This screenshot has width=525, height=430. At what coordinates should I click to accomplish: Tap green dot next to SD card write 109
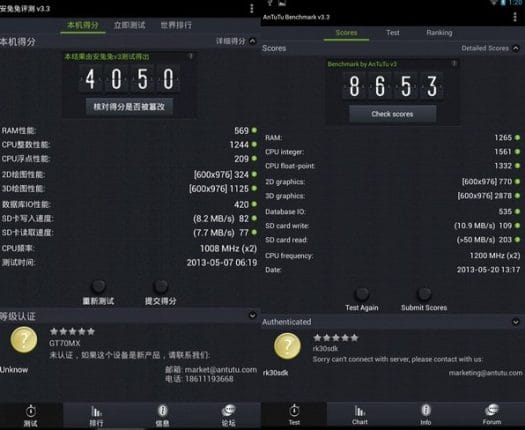pyautogui.click(x=517, y=225)
